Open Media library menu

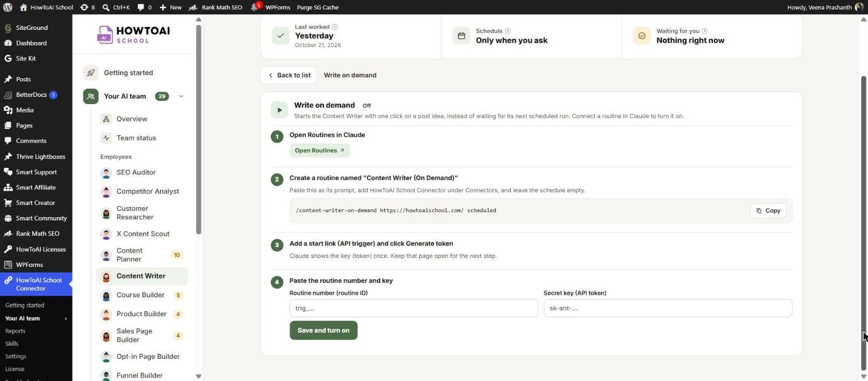pyautogui.click(x=36, y=110)
